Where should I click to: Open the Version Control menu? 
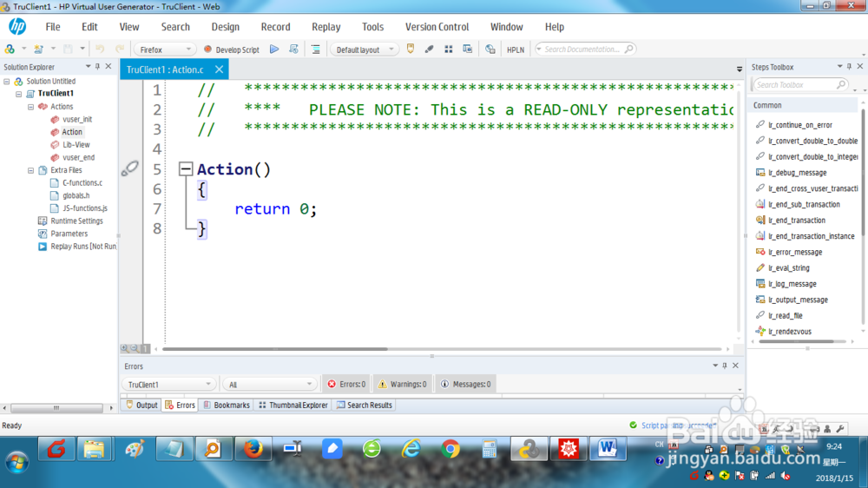pos(437,27)
